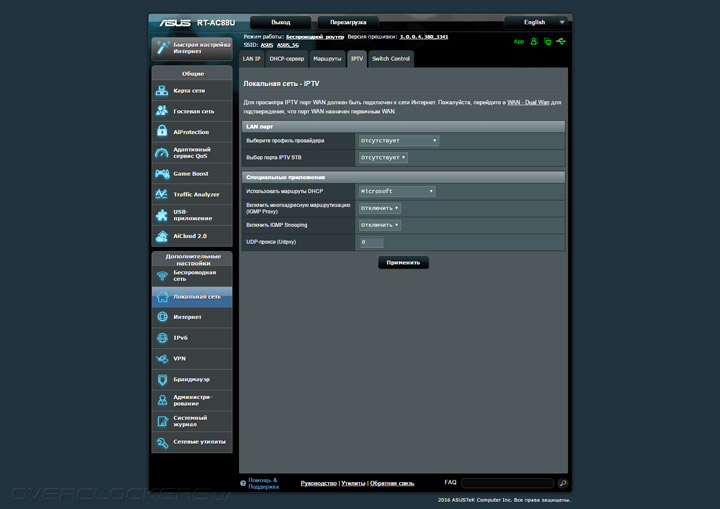Screen dimensions: 720x509
Task: Open the Quick Internet Setup wizard icon
Action: [162, 48]
